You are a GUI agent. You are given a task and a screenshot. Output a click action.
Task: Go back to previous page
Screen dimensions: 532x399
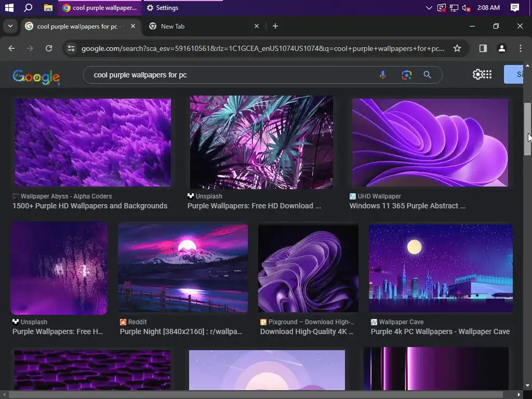tap(11, 48)
